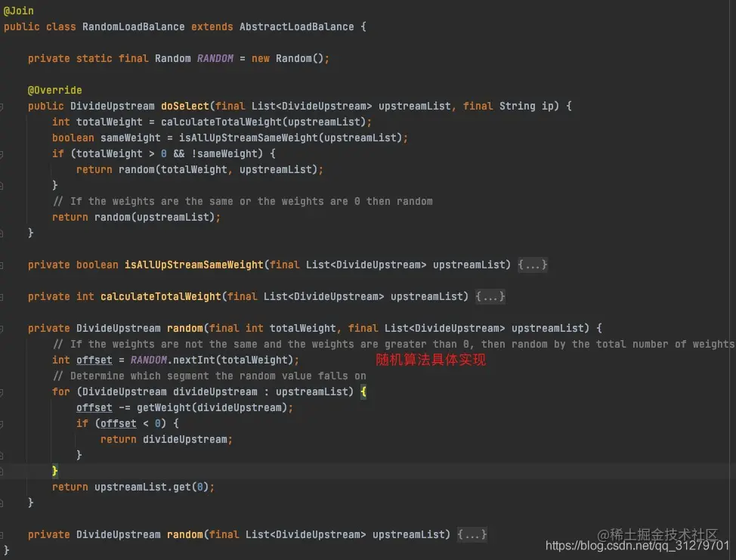Click isAllUpStreamSameWeight in its method declaration
736x560 pixels.
[x=194, y=265]
